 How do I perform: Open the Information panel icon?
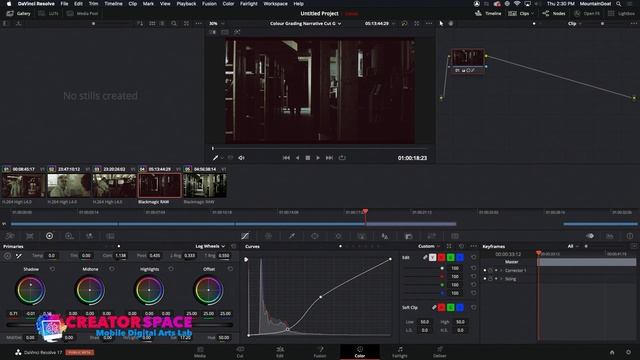tap(630, 236)
